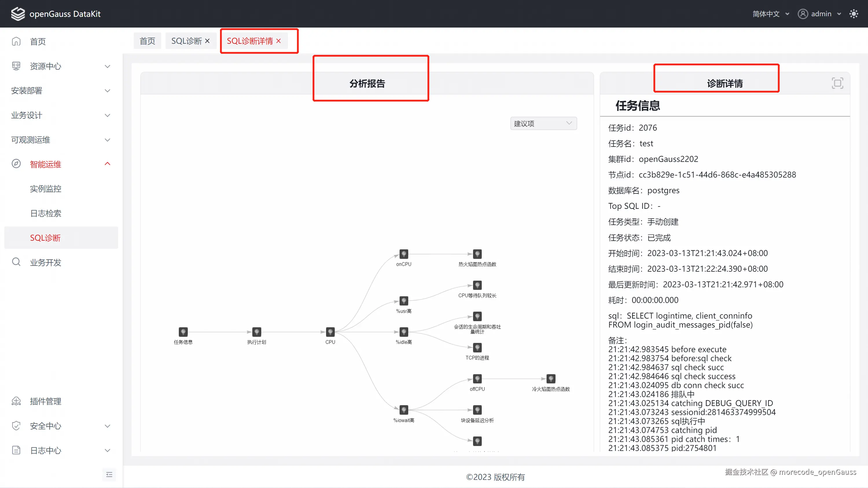Open the 建议项 dropdown
This screenshot has height=488, width=868.
pyautogui.click(x=543, y=123)
